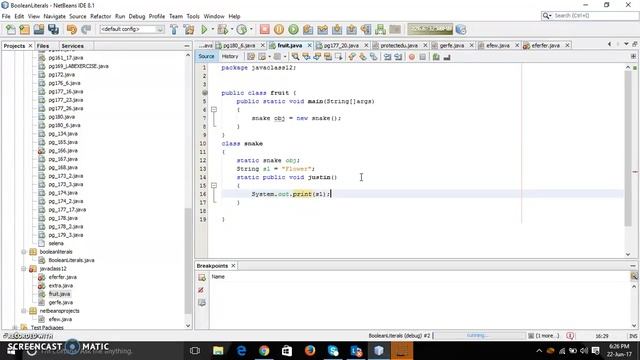
Task: Click the Step Out debugger icon
Action: pyautogui.click(x=337, y=29)
